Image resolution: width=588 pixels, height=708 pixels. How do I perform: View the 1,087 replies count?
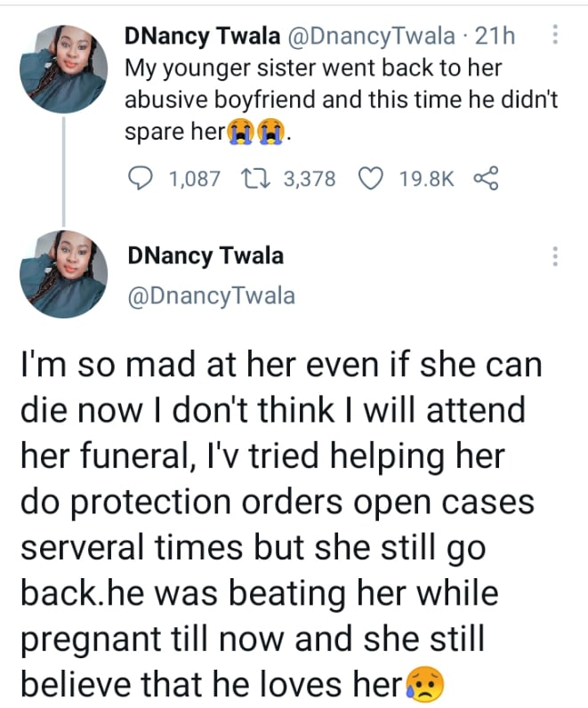[x=194, y=179]
